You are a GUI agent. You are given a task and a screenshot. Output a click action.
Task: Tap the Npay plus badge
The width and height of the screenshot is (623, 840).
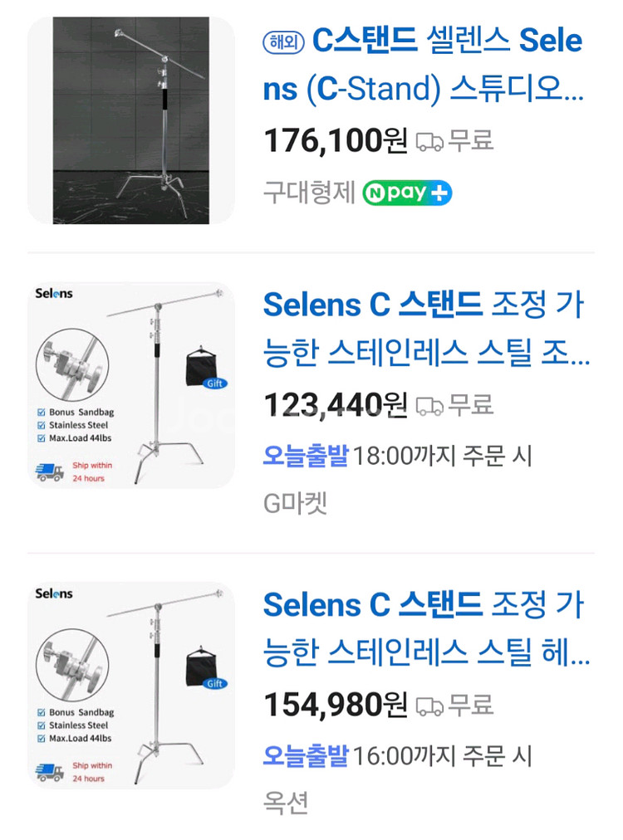click(x=407, y=193)
